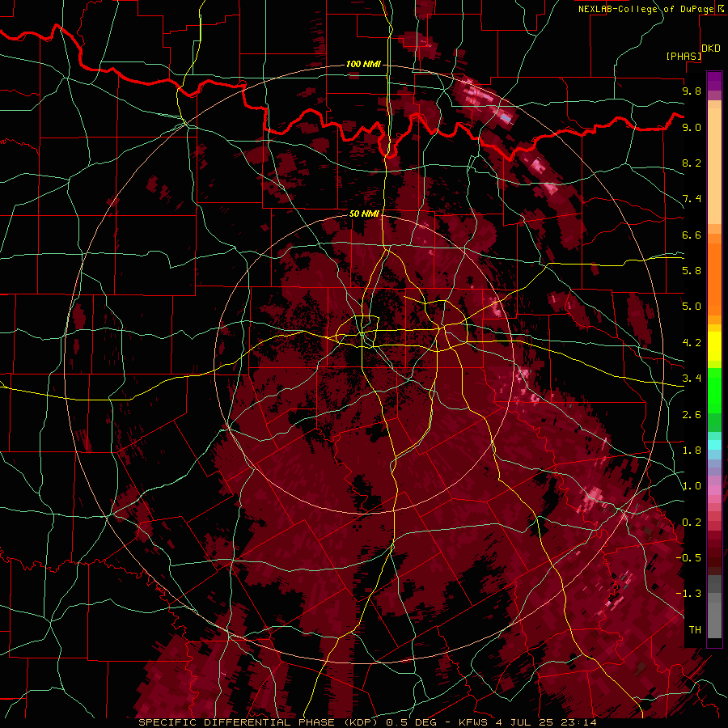728x728 pixels.
Task: Click the 7.4 scale value
Action: tap(692, 199)
